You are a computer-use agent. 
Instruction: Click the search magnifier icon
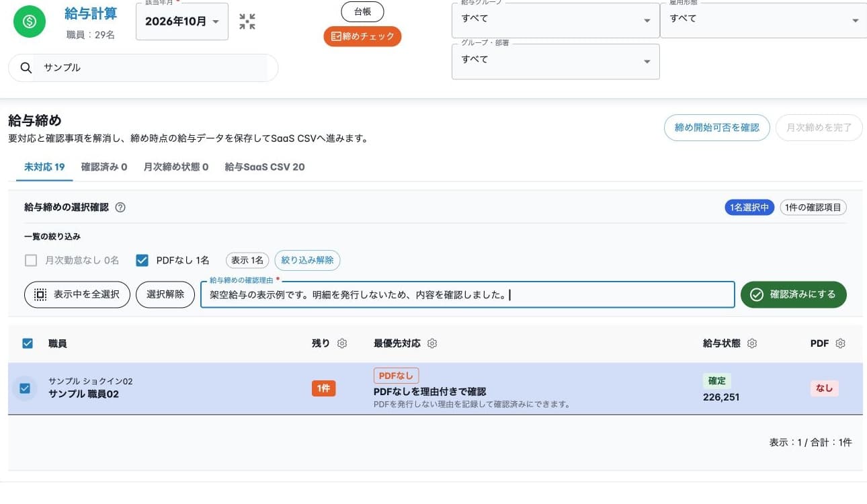pos(26,68)
